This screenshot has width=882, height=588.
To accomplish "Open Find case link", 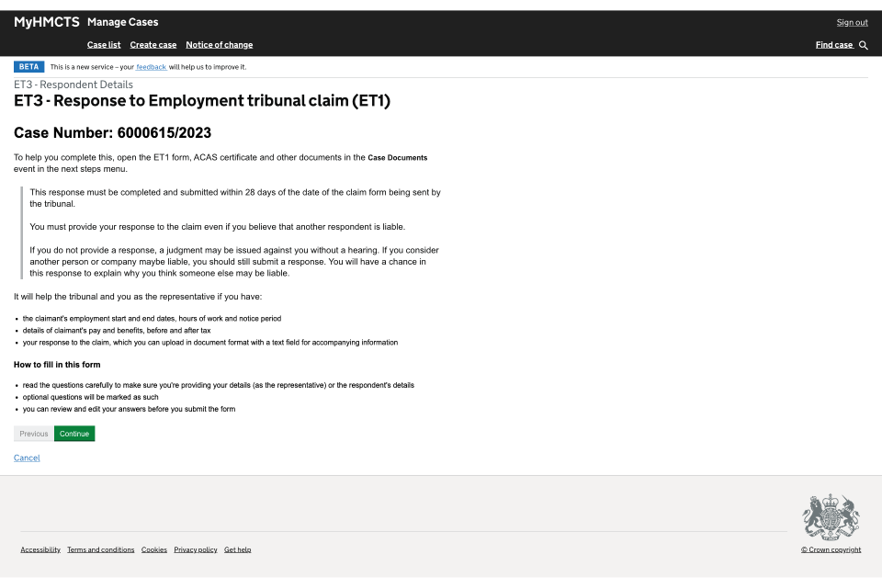I will pyautogui.click(x=834, y=45).
